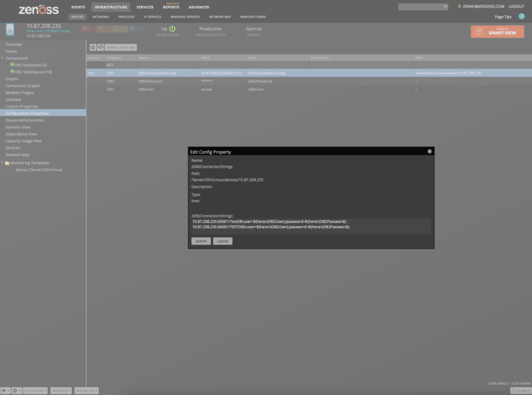Click the green Up device status power icon
532x395 pixels.
(x=172, y=29)
